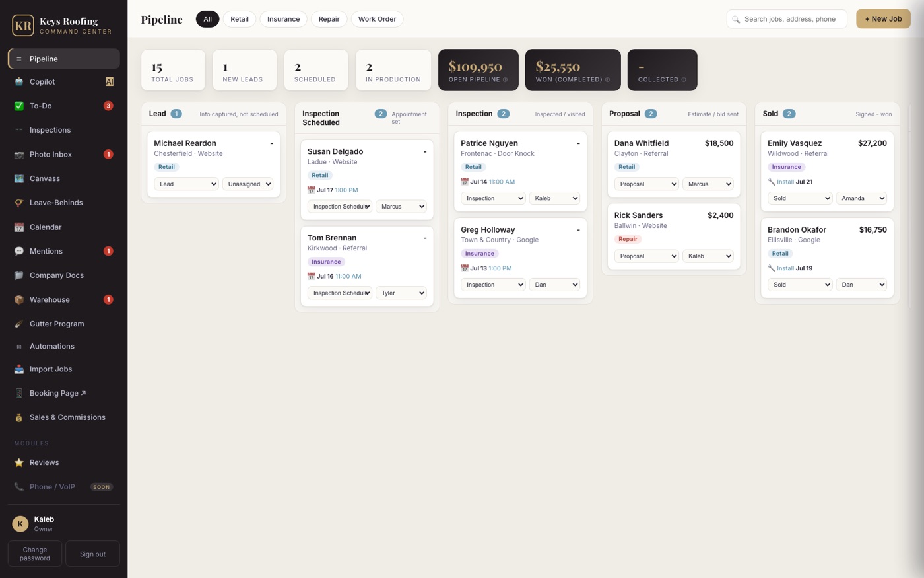Click the KR Keys Roofing logo
The image size is (924, 578).
click(x=23, y=26)
